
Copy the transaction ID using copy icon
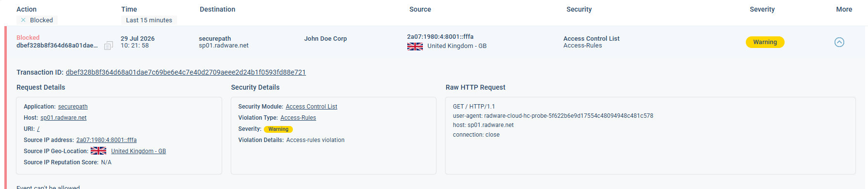pyautogui.click(x=109, y=46)
